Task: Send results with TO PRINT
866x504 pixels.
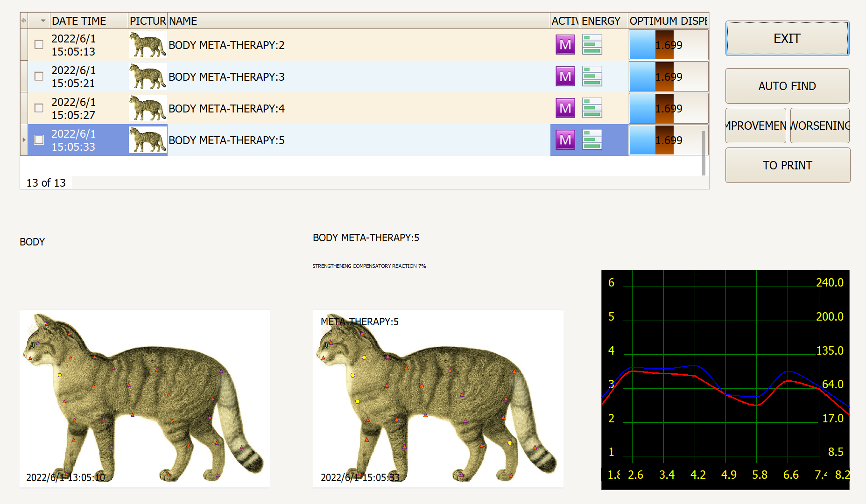Action: click(787, 165)
